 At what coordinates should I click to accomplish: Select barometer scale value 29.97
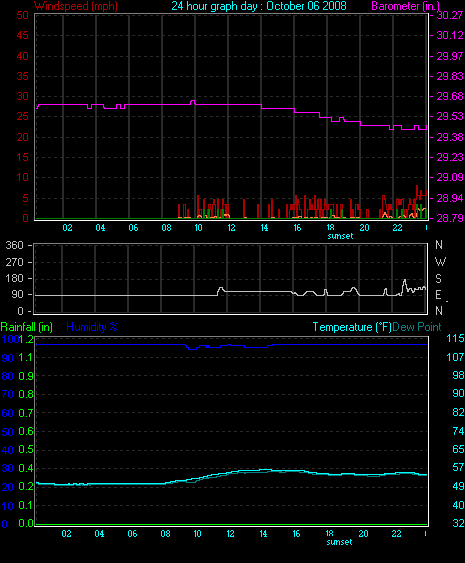click(450, 56)
